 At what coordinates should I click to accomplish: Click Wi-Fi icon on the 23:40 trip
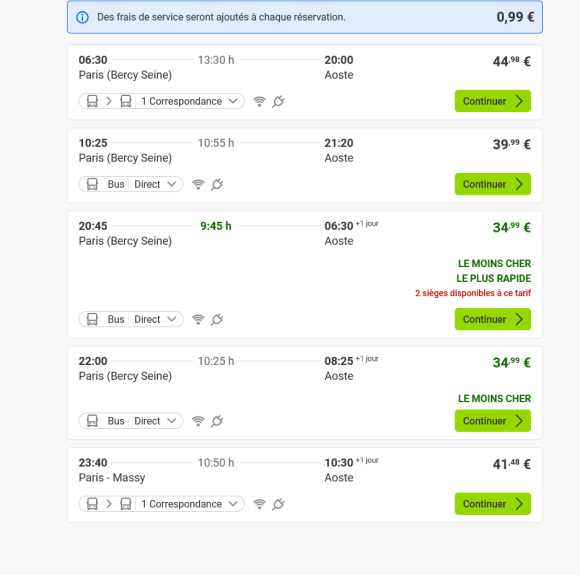pyautogui.click(x=259, y=504)
